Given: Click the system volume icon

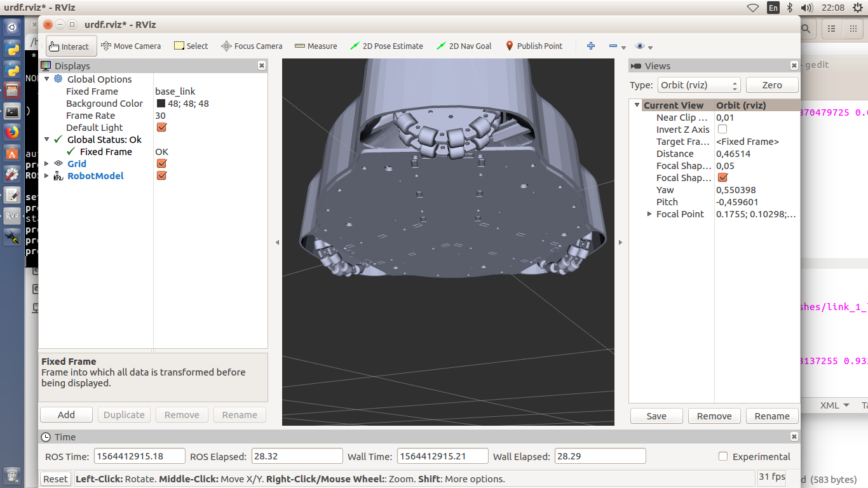Looking at the screenshot, I should point(807,8).
